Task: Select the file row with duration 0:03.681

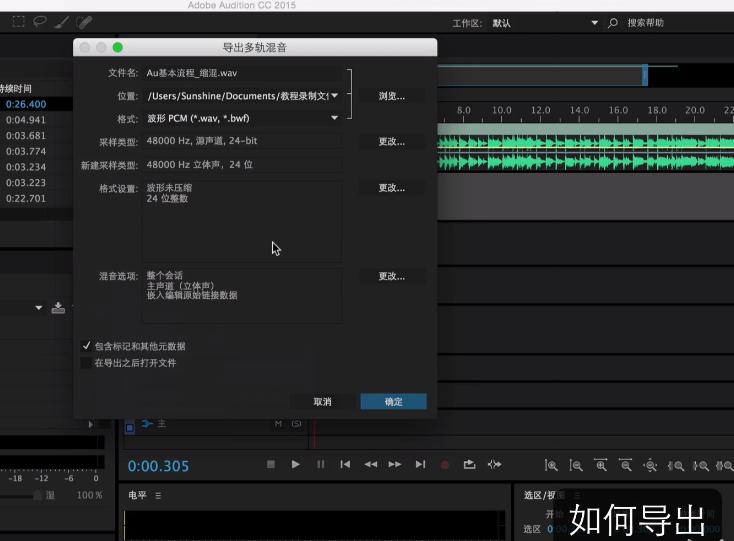Action: 36,135
